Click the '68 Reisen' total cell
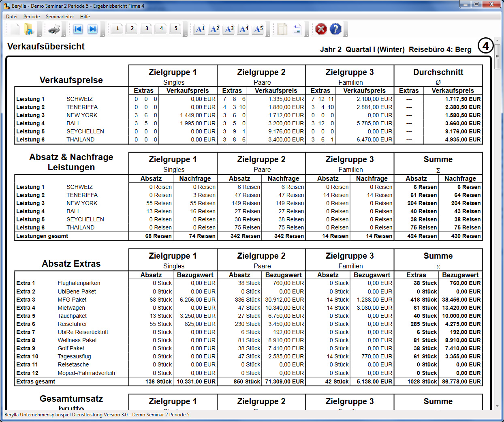Viewport: 504px width, 422px height. 158,236
